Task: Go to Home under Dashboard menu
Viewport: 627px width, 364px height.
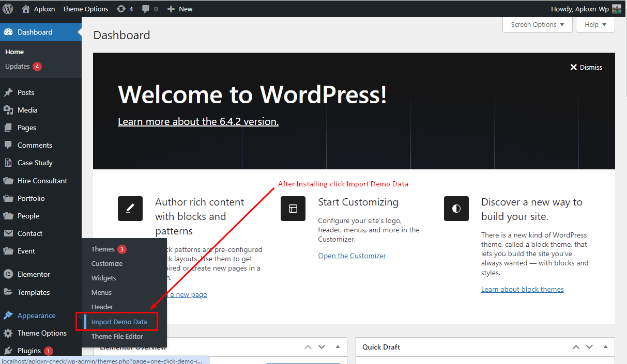Action: pyautogui.click(x=14, y=52)
